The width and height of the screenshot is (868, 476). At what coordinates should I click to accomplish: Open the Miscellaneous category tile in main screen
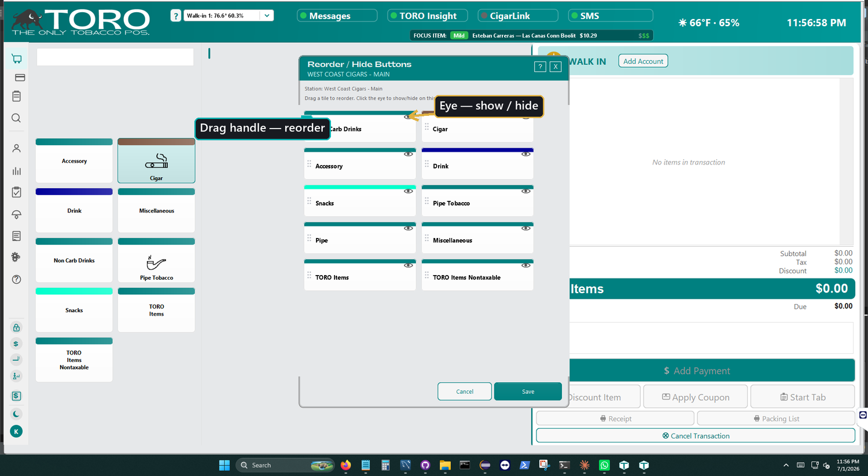(x=156, y=210)
